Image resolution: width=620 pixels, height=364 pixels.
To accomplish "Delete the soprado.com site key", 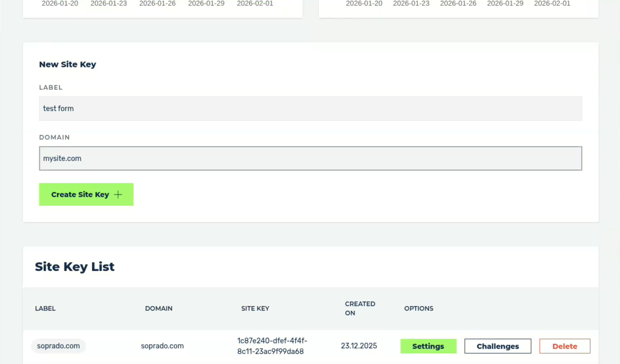I will pos(565,346).
